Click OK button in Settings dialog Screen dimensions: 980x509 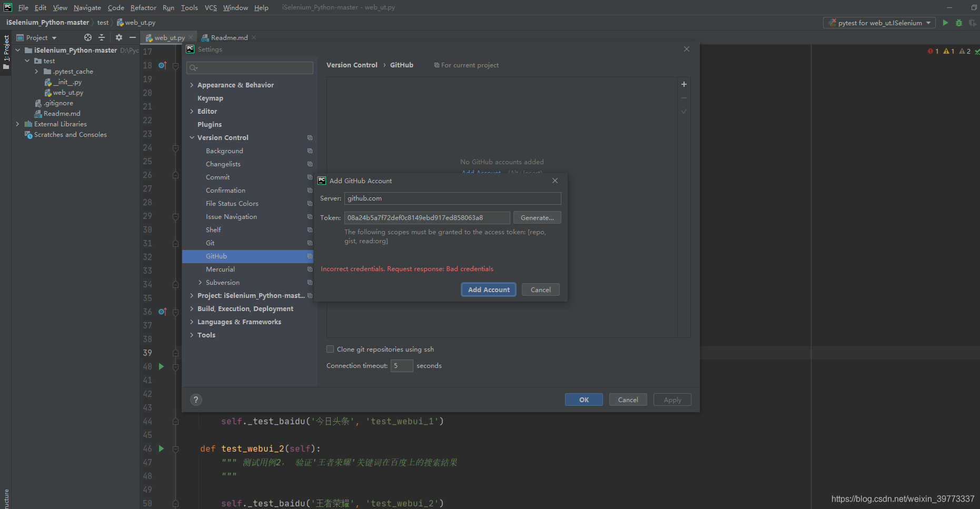pos(584,400)
